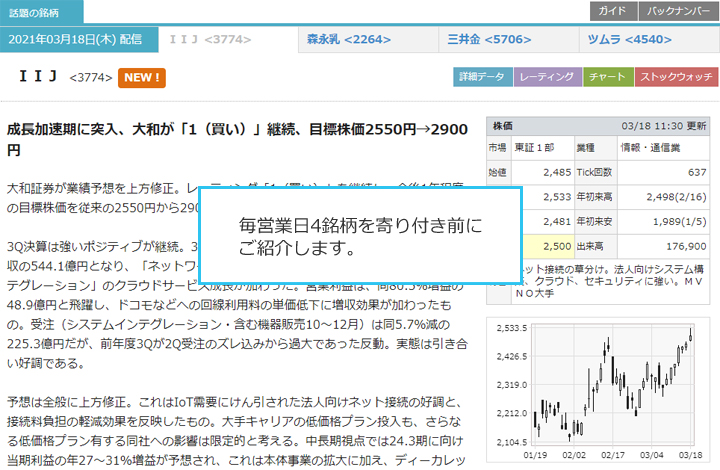This screenshot has height=470, width=720.
Task: Click the 年初来安 value 1,989(1/5)
Action: 680,222
